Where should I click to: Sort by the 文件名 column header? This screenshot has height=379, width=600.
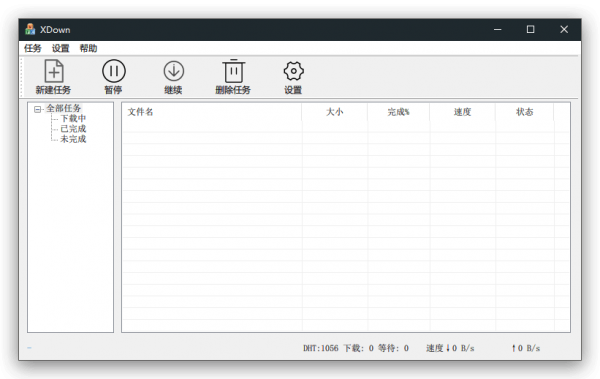pyautogui.click(x=212, y=112)
